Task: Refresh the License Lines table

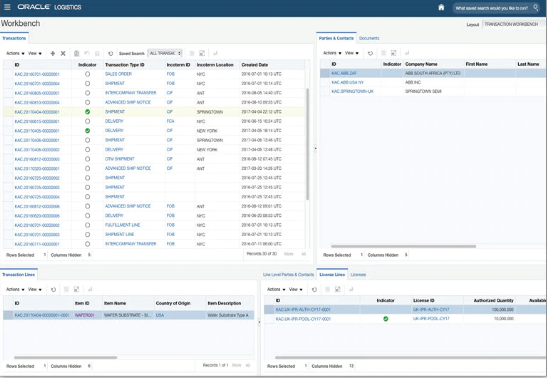Action: coord(314,289)
